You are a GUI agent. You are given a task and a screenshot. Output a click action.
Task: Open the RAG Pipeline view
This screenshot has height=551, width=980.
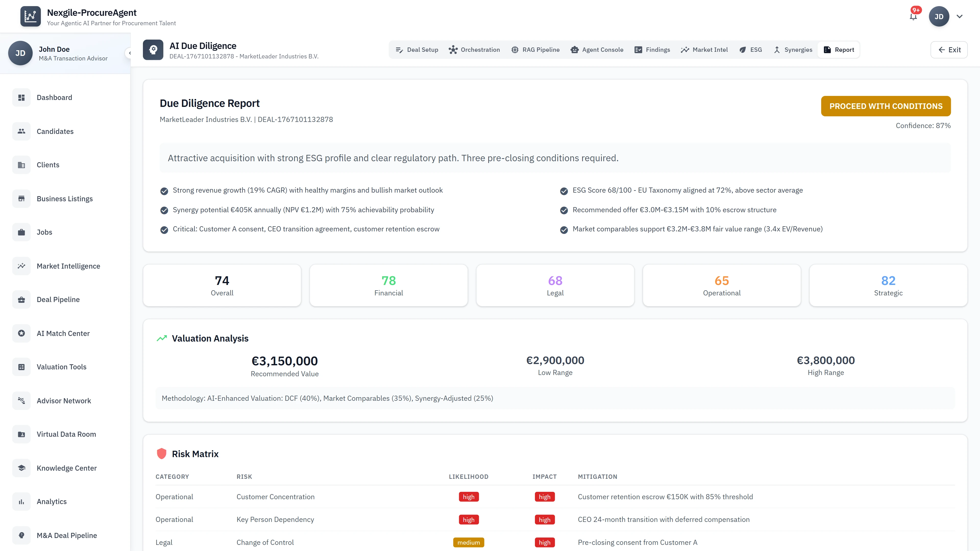[x=535, y=49]
